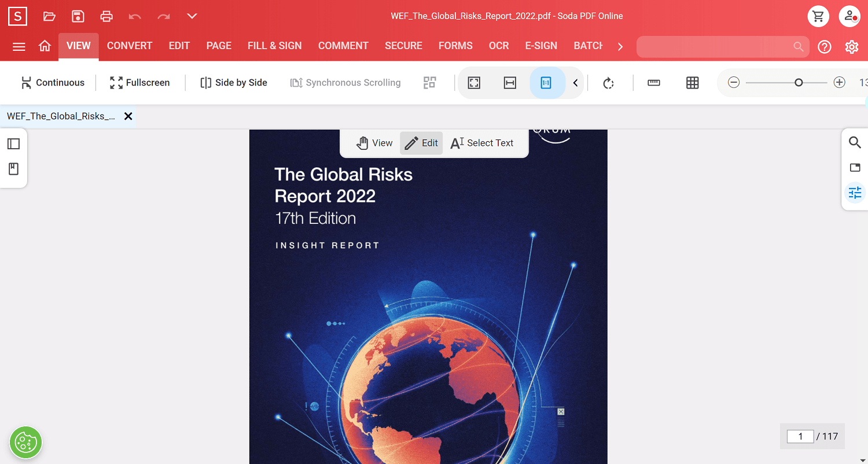Zoom in with the plus button
Image resolution: width=868 pixels, height=464 pixels.
[840, 83]
